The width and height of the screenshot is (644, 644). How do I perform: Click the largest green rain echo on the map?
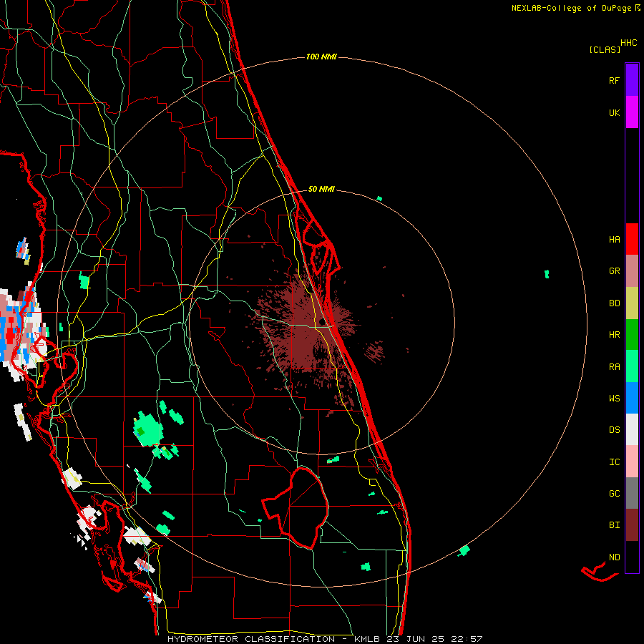click(148, 429)
